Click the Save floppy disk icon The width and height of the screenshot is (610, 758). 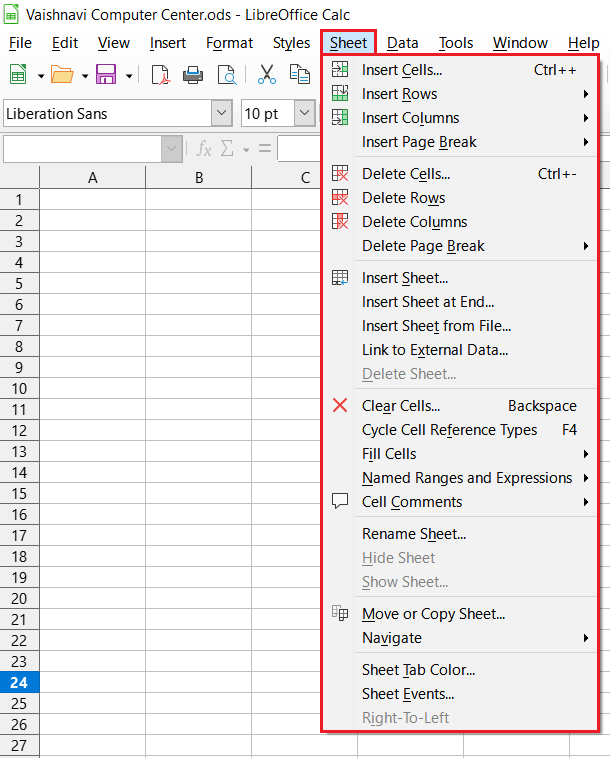click(x=106, y=75)
